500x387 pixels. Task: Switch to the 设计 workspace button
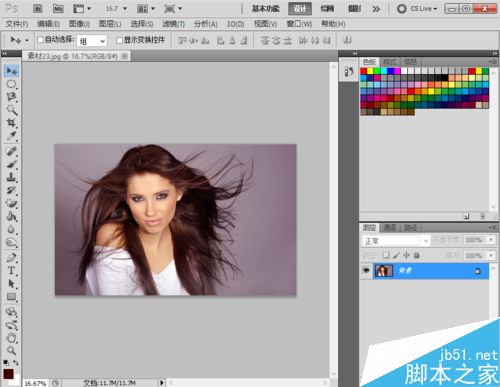click(300, 9)
